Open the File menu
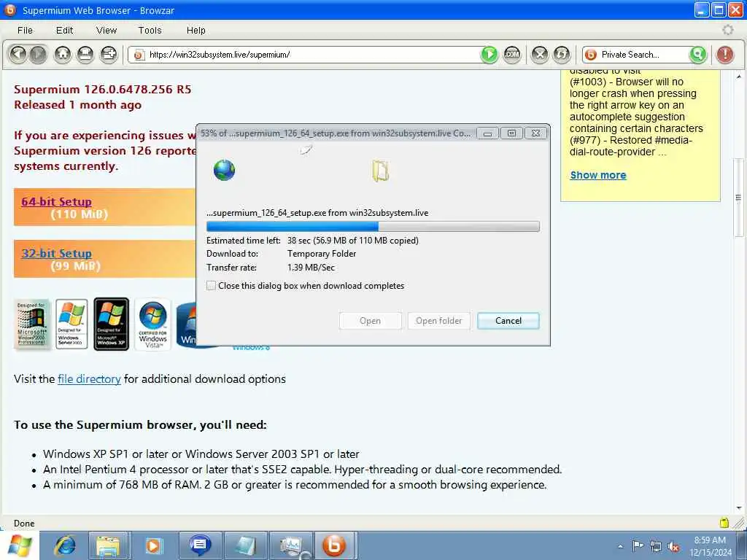Screen dimensions: 747x560 point(25,31)
